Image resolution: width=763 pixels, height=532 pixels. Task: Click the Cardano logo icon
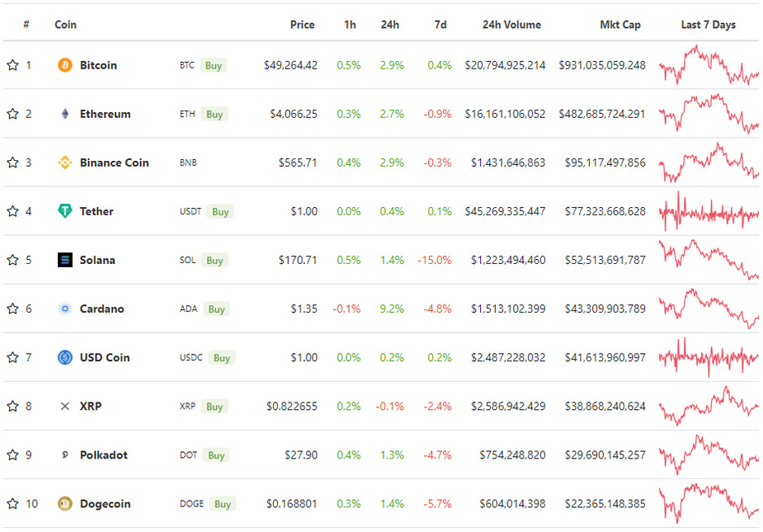[x=64, y=308]
